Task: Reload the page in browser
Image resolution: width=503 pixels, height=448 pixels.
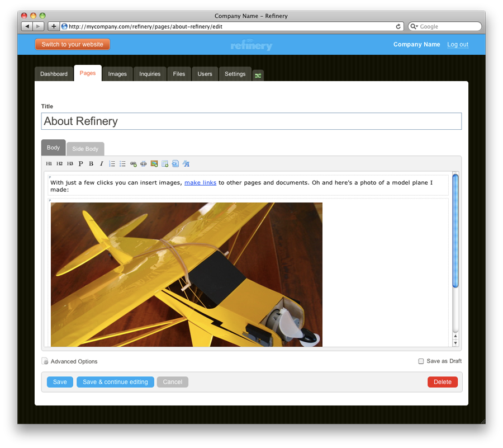Action: pos(398,26)
